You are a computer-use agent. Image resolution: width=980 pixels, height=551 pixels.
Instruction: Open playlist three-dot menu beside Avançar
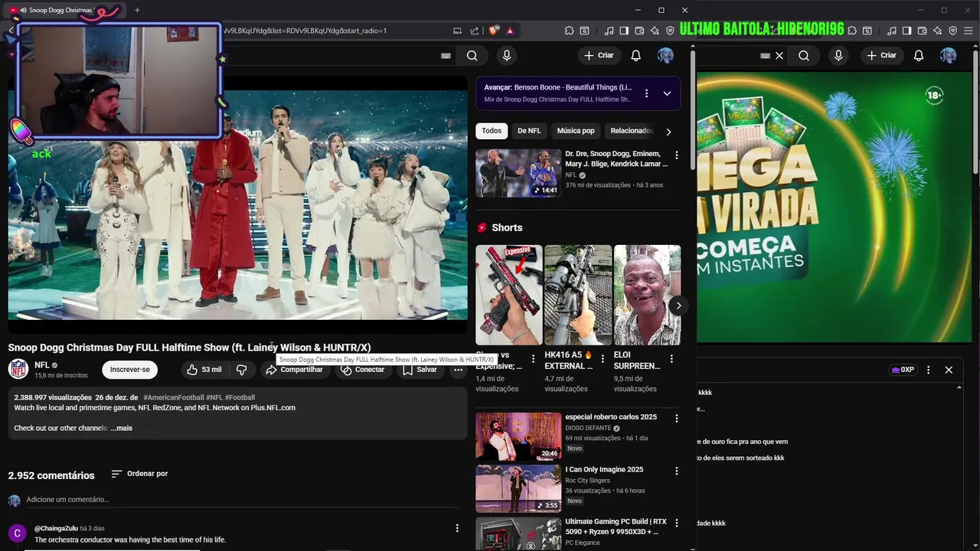pos(646,93)
